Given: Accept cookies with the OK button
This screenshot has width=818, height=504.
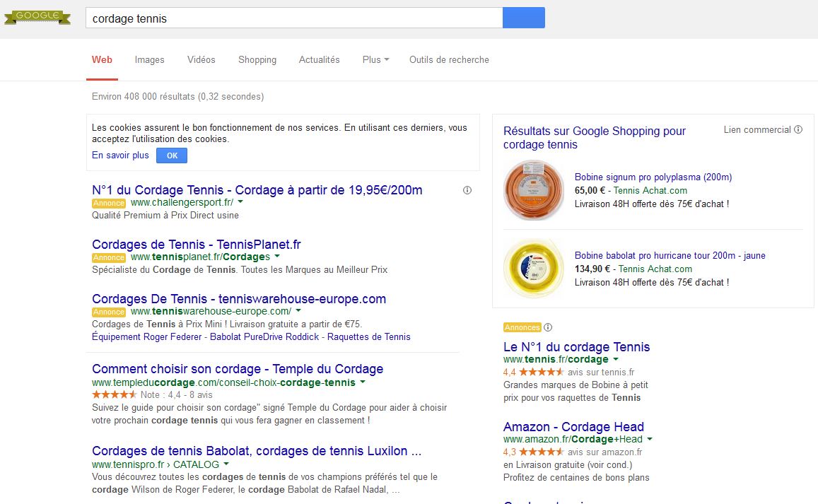Looking at the screenshot, I should [x=172, y=156].
